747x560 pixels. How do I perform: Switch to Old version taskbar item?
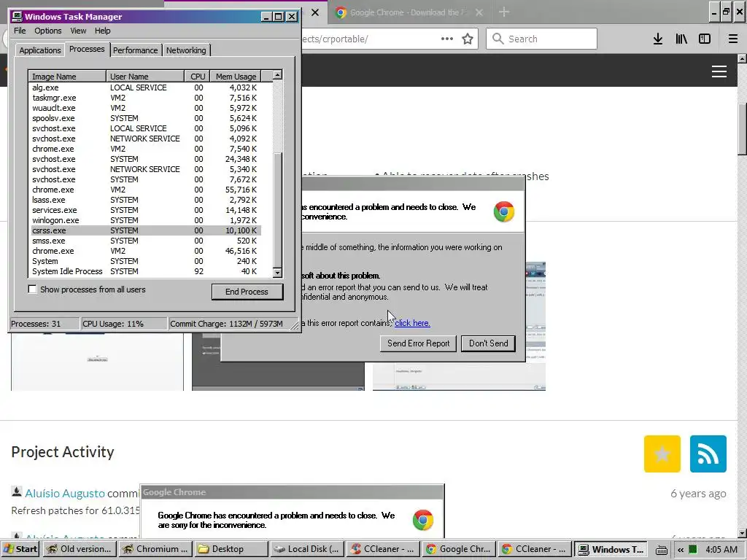tap(80, 549)
